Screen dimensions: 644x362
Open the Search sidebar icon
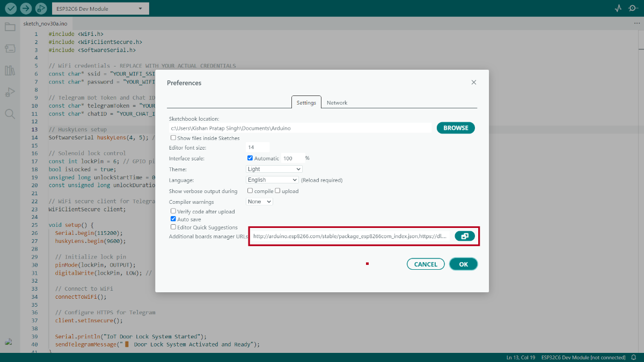[x=10, y=114]
